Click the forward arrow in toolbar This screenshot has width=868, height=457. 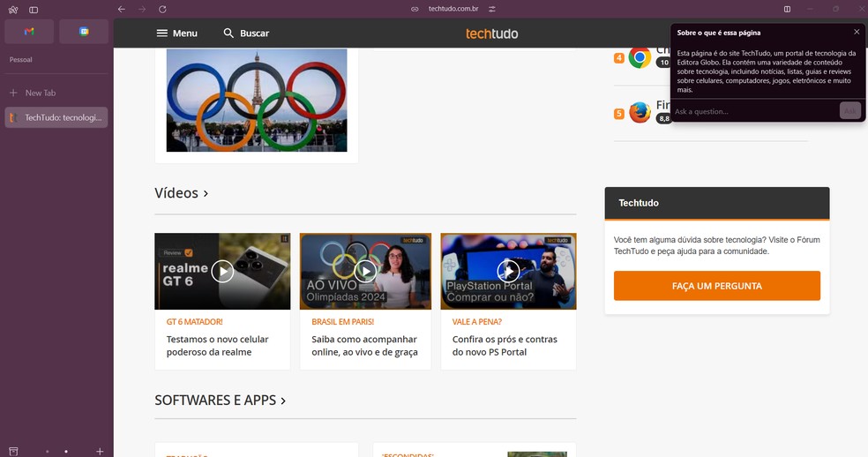click(142, 10)
